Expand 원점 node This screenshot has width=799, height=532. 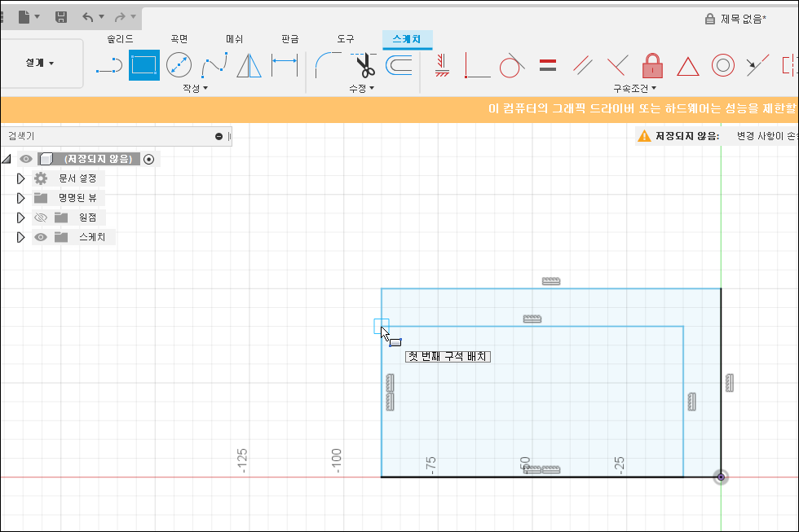20,218
